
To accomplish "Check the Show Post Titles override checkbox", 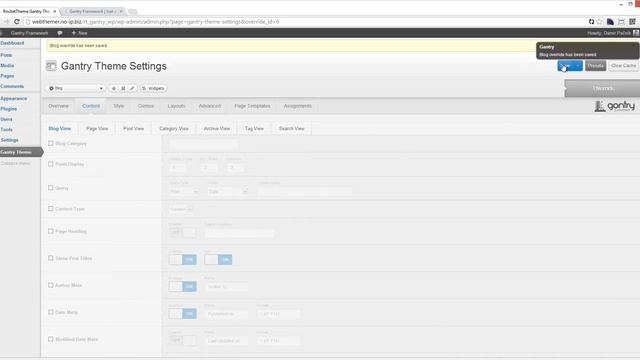I will [51, 258].
